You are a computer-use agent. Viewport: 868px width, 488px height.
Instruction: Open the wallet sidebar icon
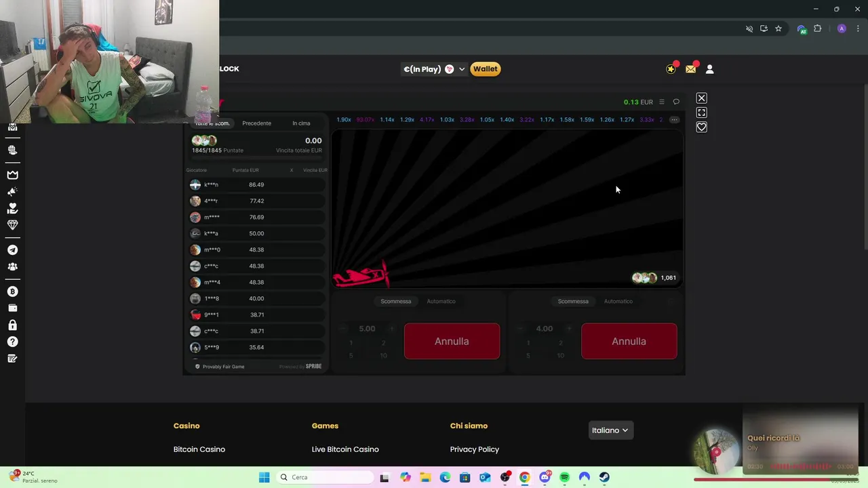pyautogui.click(x=12, y=308)
